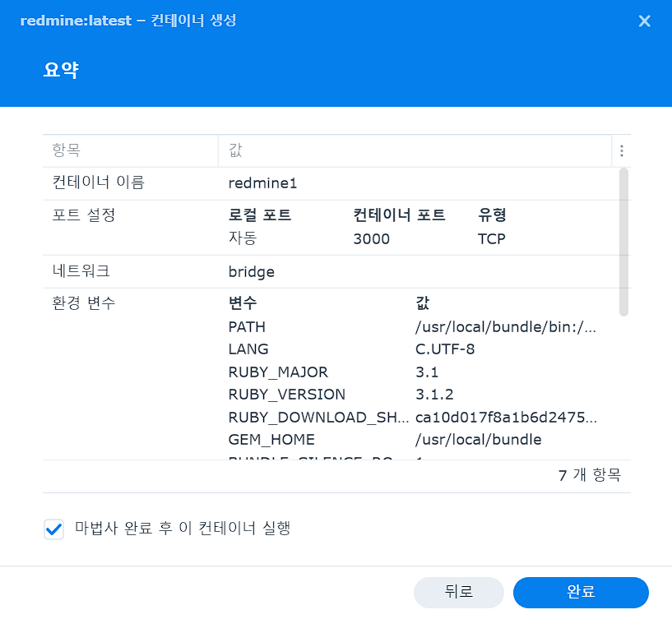Click the RUBY_VERSION variable name
The width and height of the screenshot is (672, 619).
tap(287, 395)
